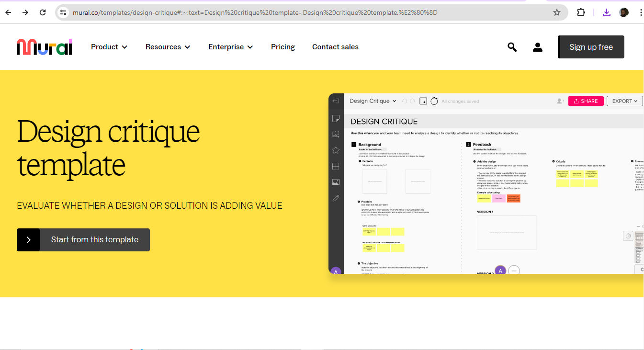Click Sign up free button

click(591, 47)
